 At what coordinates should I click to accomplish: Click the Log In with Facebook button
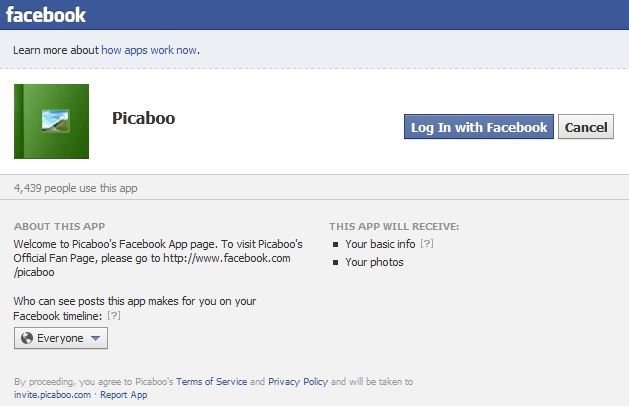[x=479, y=127]
